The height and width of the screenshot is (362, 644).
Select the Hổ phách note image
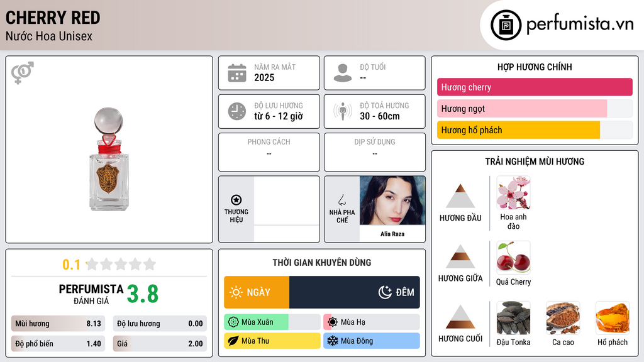coord(613,318)
